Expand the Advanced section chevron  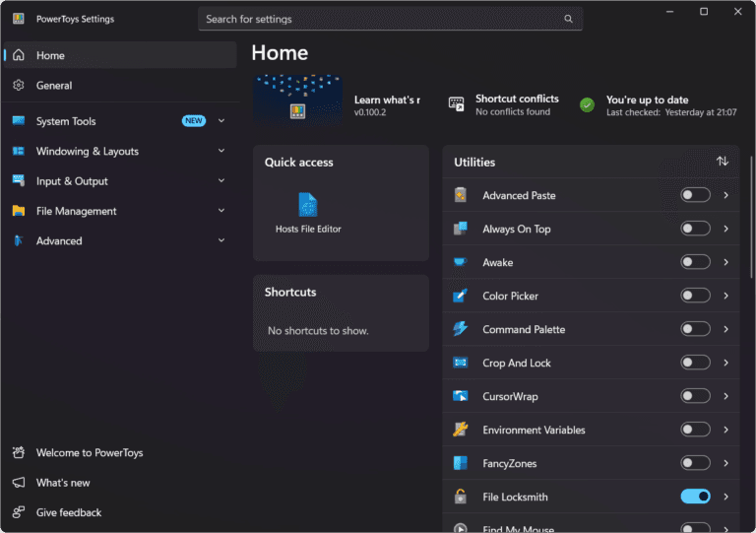(x=221, y=240)
